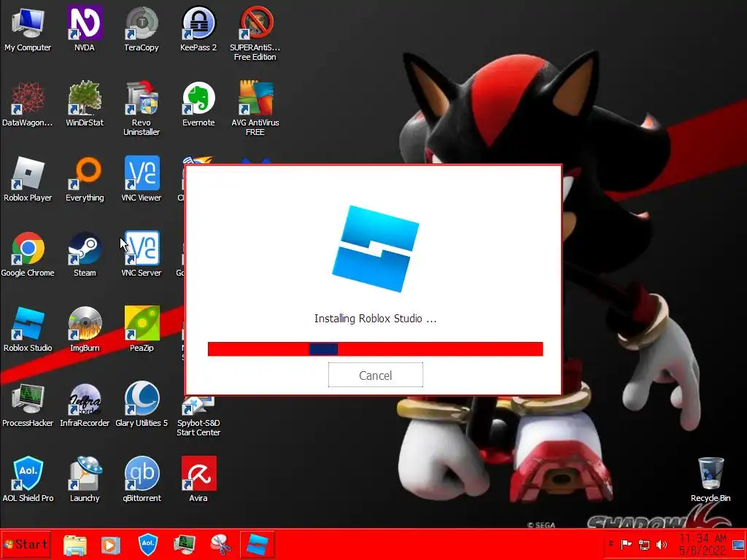This screenshot has height=560, width=747.
Task: Select the Everything search shortcut
Action: click(85, 180)
